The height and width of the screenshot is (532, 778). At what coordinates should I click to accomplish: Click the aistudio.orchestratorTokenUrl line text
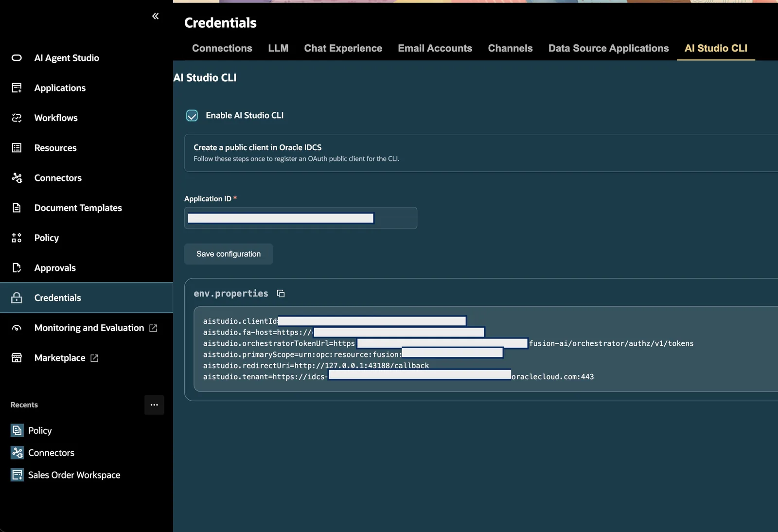[x=448, y=343]
